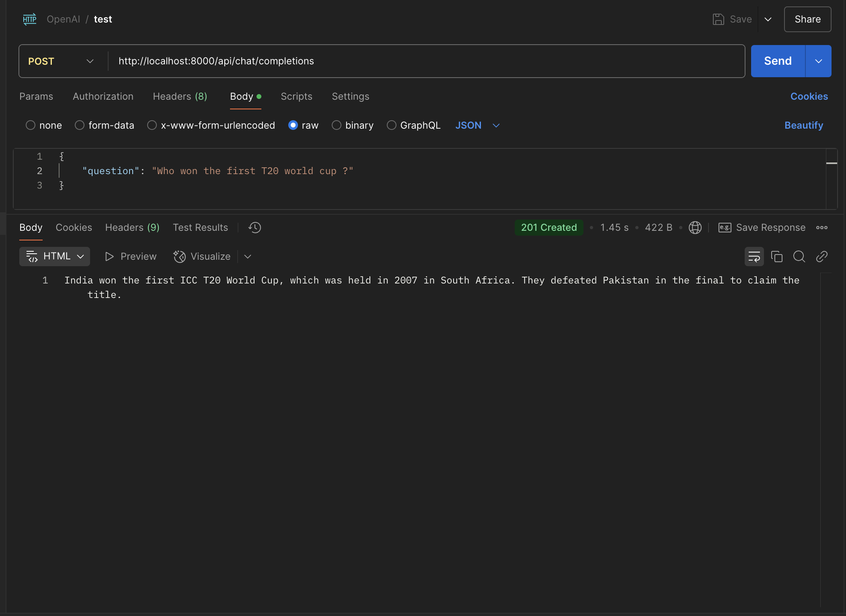Open the response Headers (9) tab
The image size is (846, 616).
[132, 227]
